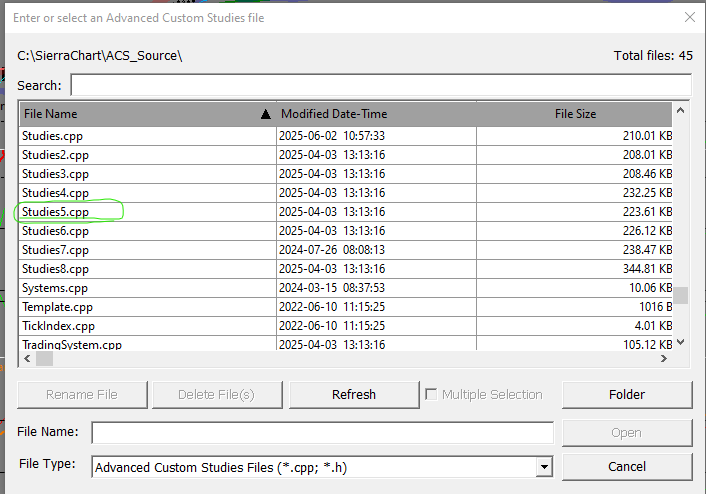Click the horizontal scrollbar thumb
The height and width of the screenshot is (494, 706).
[x=44, y=359]
